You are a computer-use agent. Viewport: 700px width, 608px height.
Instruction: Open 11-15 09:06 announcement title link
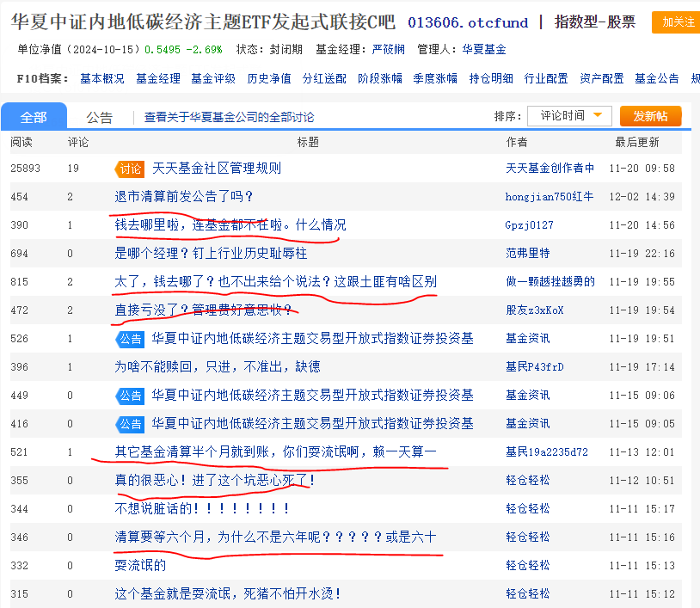[312, 395]
